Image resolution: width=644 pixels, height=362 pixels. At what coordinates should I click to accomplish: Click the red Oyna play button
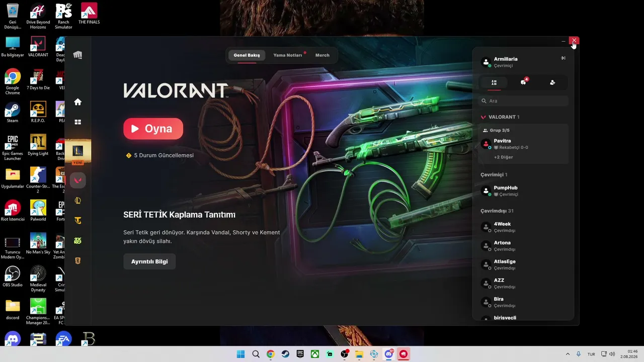(153, 129)
